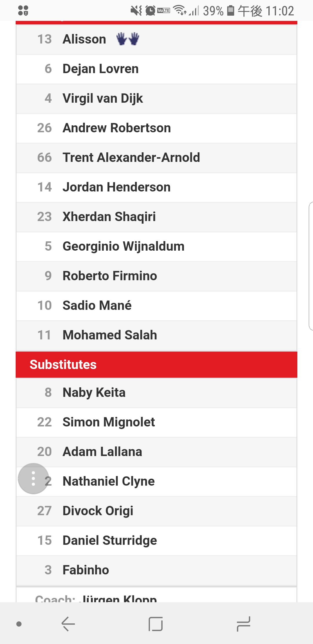Viewport: 313px width, 644px height.
Task: Tap the small dot in navigation bar
Action: point(19,624)
